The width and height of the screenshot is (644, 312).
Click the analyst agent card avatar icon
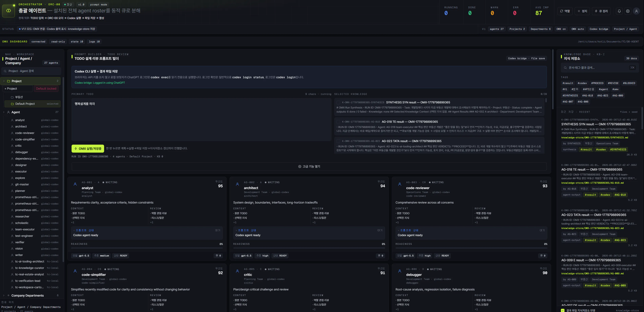click(x=75, y=184)
